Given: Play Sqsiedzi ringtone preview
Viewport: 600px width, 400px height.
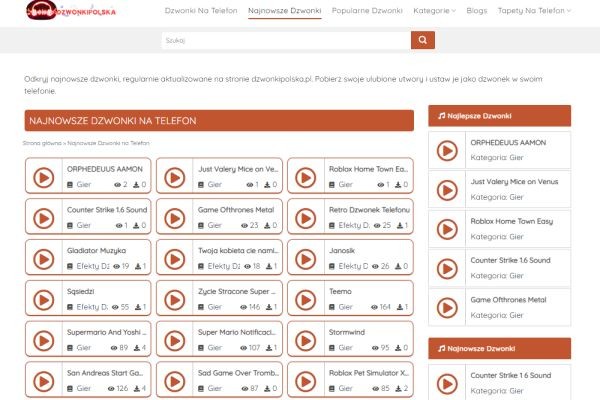Looking at the screenshot, I should [x=44, y=299].
